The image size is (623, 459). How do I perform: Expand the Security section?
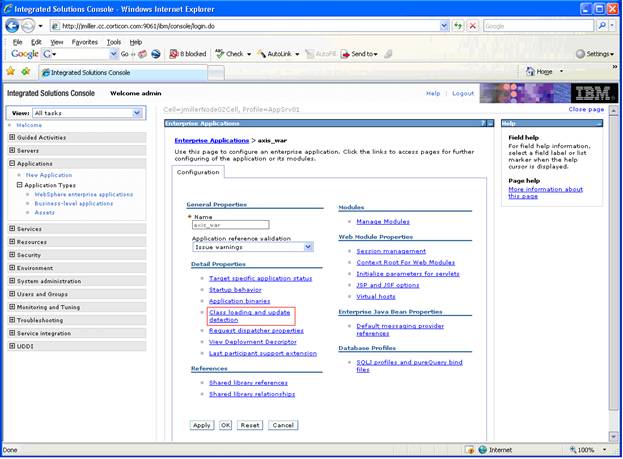pyautogui.click(x=12, y=255)
